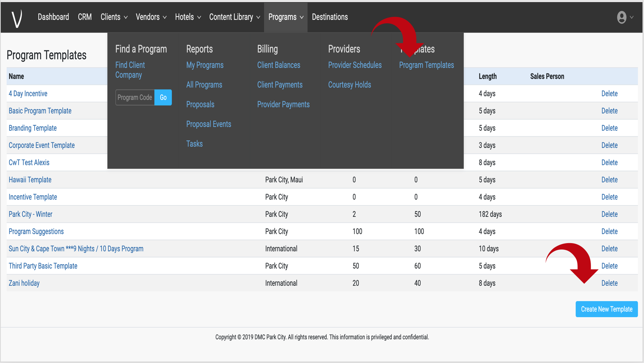Open the 4 Day Incentive template

pyautogui.click(x=28, y=94)
